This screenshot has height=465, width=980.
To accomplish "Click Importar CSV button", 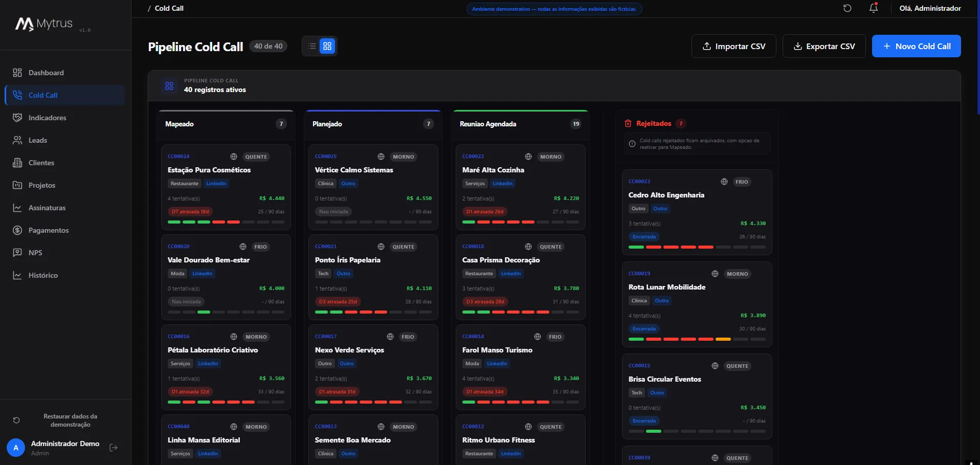I will click(734, 46).
